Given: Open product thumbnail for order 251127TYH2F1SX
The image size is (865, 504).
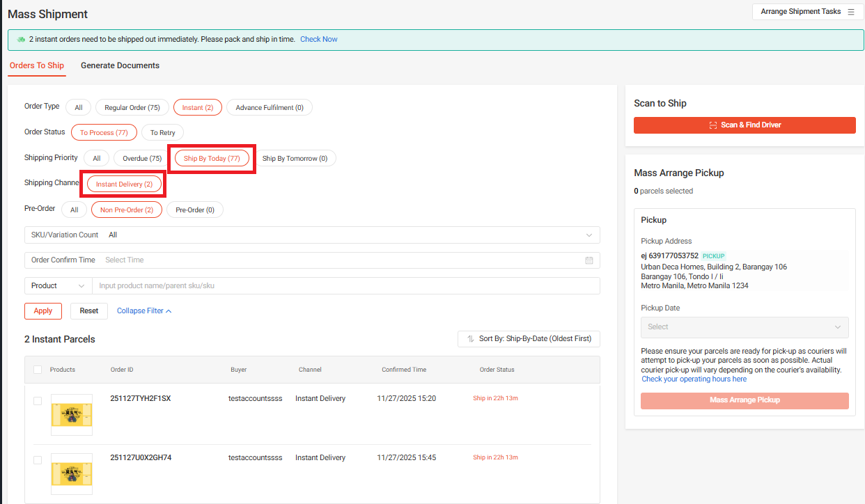Looking at the screenshot, I should coord(72,415).
